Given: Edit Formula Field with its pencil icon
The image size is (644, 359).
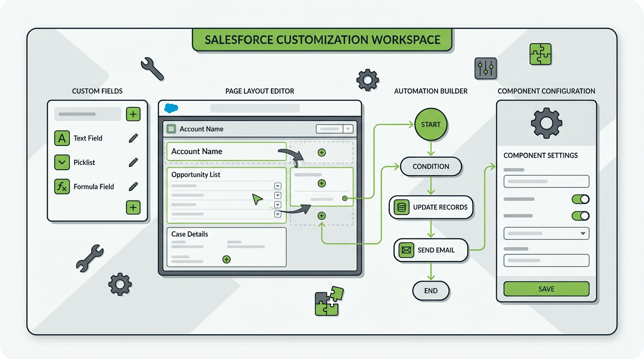Looking at the screenshot, I should (x=133, y=187).
